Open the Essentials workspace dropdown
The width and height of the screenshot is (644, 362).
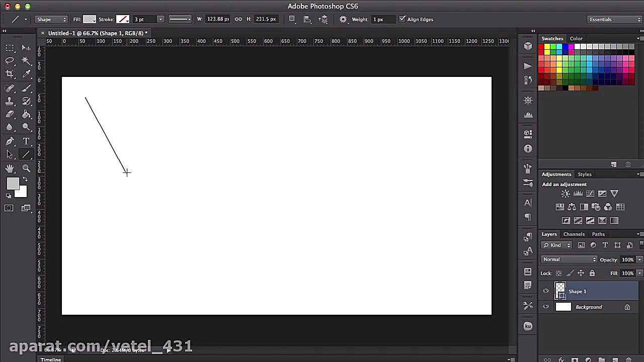coord(615,19)
